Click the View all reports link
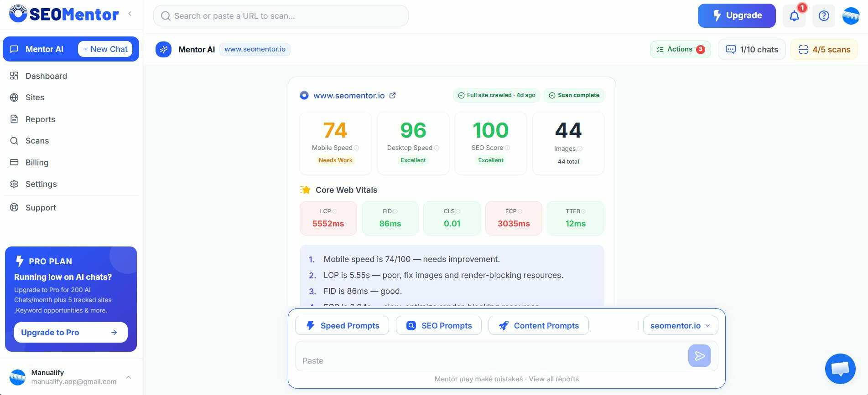Viewport: 868px width, 395px height. coord(554,379)
